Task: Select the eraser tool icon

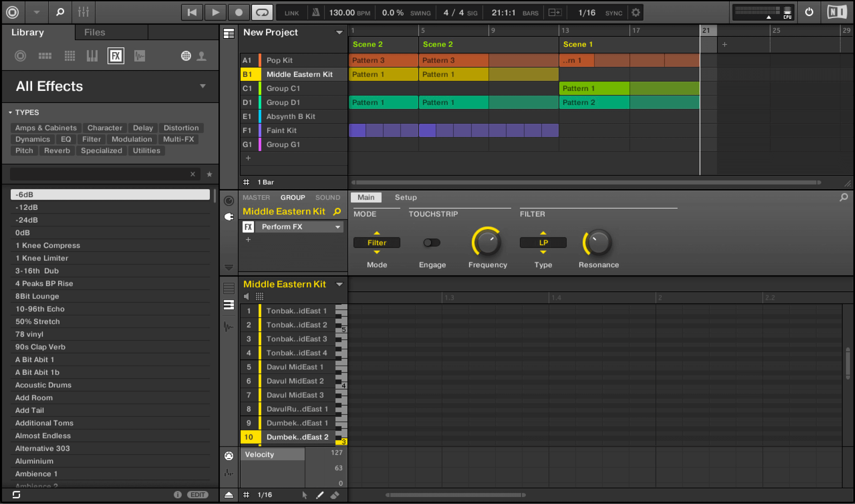Action: click(335, 495)
